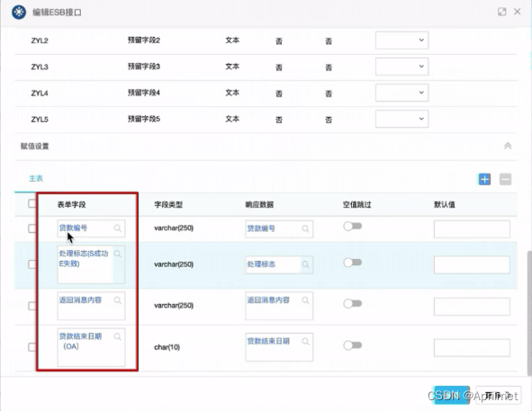The height and width of the screenshot is (411, 532).
Task: Check the 返回消息内容 row checkbox
Action: tap(32, 306)
